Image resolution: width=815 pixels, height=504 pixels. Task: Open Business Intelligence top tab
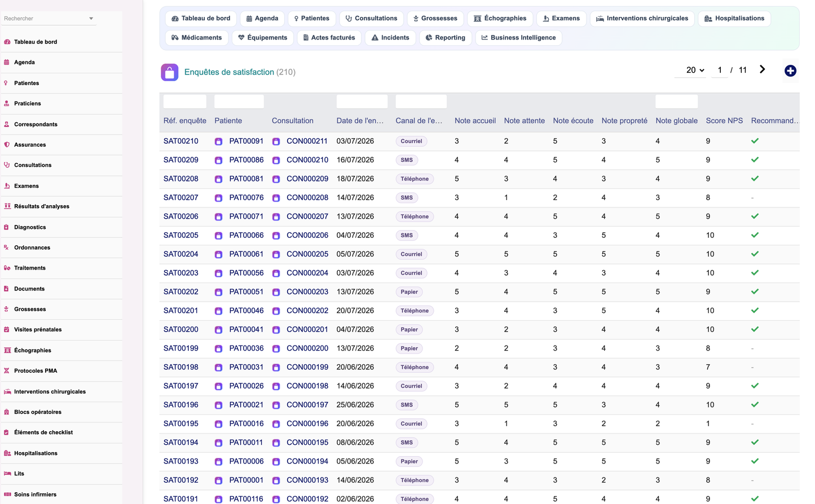[x=518, y=38]
